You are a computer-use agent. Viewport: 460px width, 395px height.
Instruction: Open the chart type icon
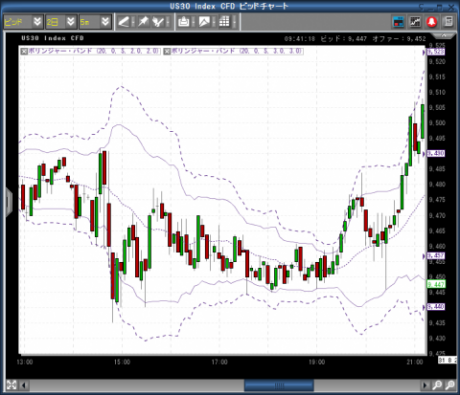pos(204,22)
